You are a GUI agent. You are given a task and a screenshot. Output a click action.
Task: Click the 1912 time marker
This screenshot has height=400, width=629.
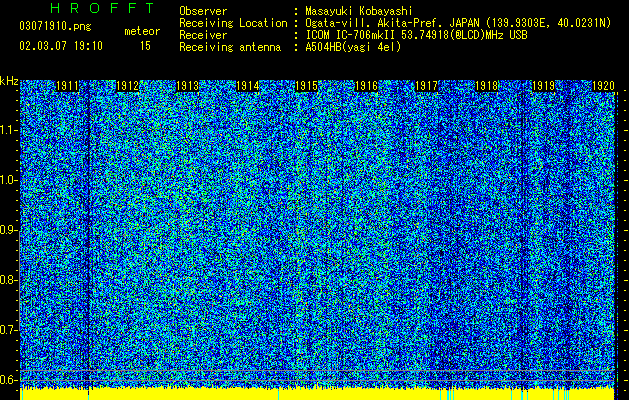click(x=127, y=86)
